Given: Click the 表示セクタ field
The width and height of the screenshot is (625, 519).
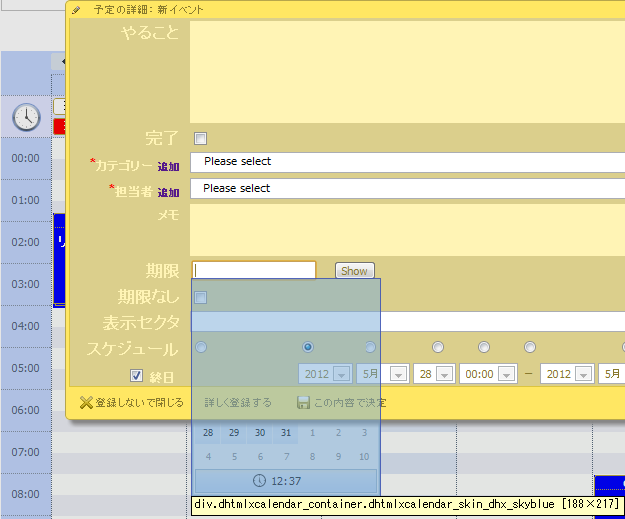Looking at the screenshot, I should [408, 322].
